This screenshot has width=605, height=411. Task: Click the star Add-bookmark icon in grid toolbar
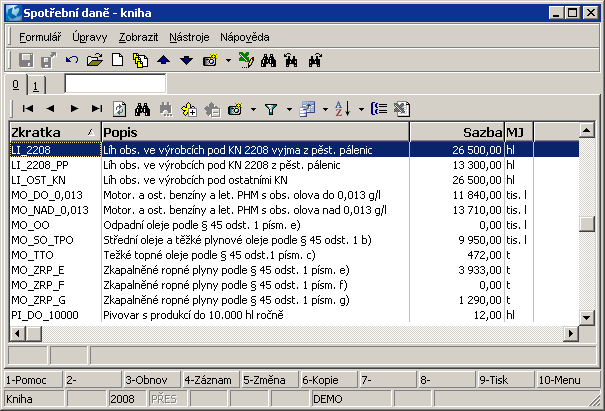point(189,109)
